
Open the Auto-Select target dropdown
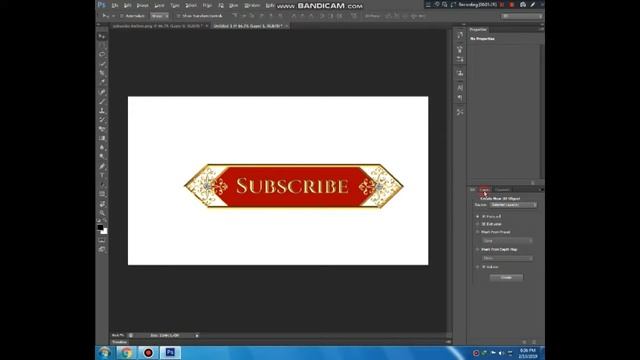[160, 16]
